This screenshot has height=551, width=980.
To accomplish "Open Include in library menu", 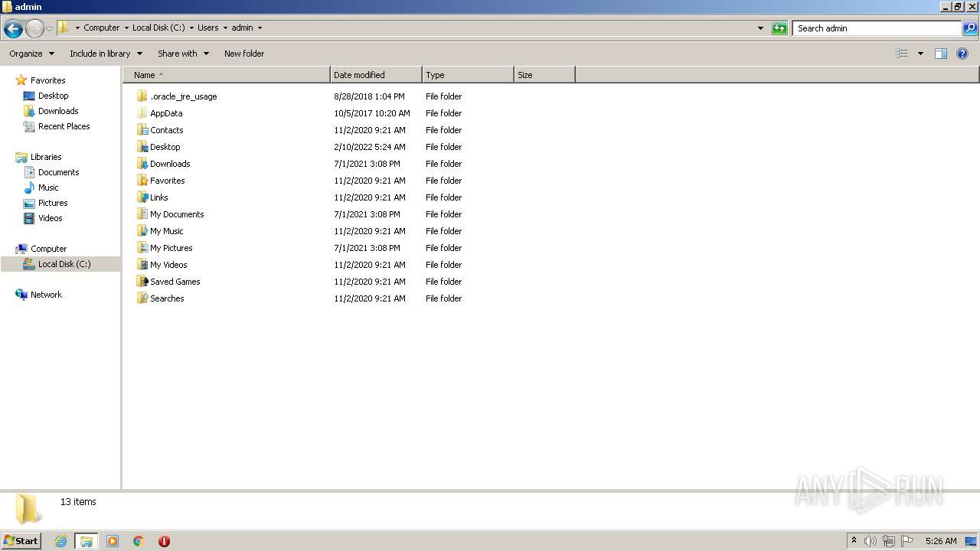I will [106, 54].
